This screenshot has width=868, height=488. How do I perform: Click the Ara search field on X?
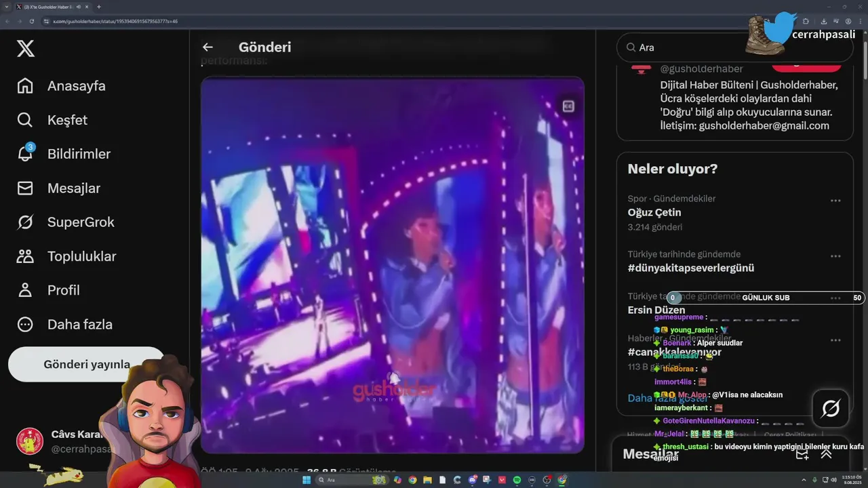click(734, 47)
